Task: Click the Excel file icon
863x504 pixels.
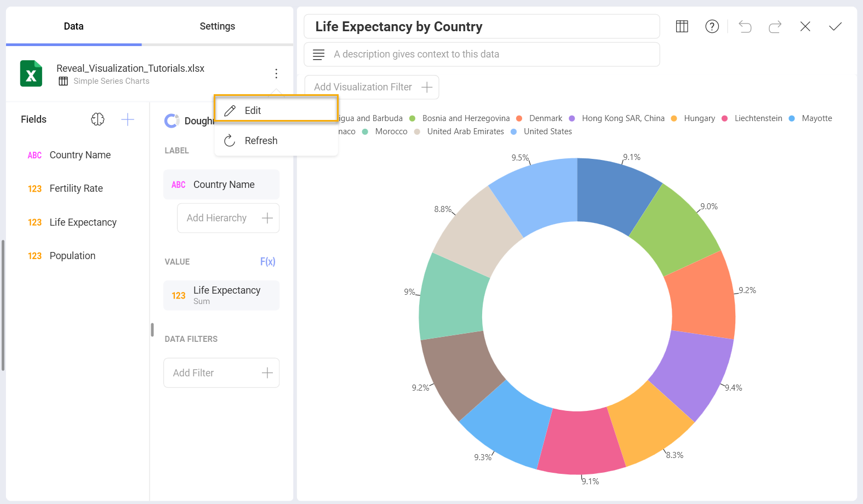Action: pyautogui.click(x=31, y=73)
